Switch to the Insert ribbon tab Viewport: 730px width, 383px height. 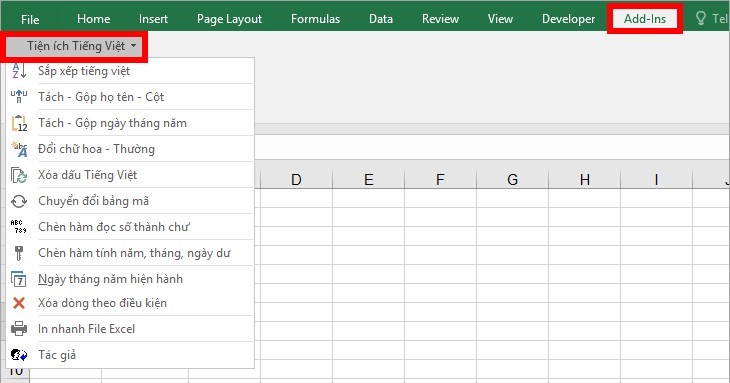[x=153, y=19]
